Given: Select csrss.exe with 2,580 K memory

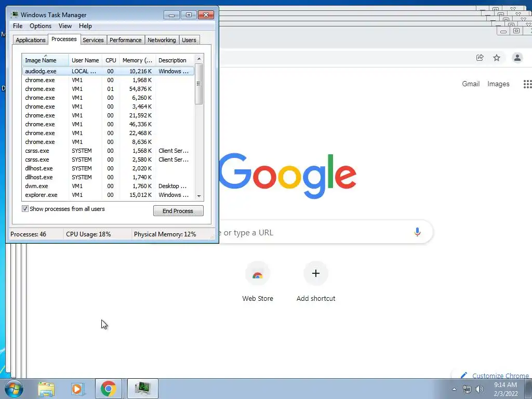Looking at the screenshot, I should click(x=108, y=159).
